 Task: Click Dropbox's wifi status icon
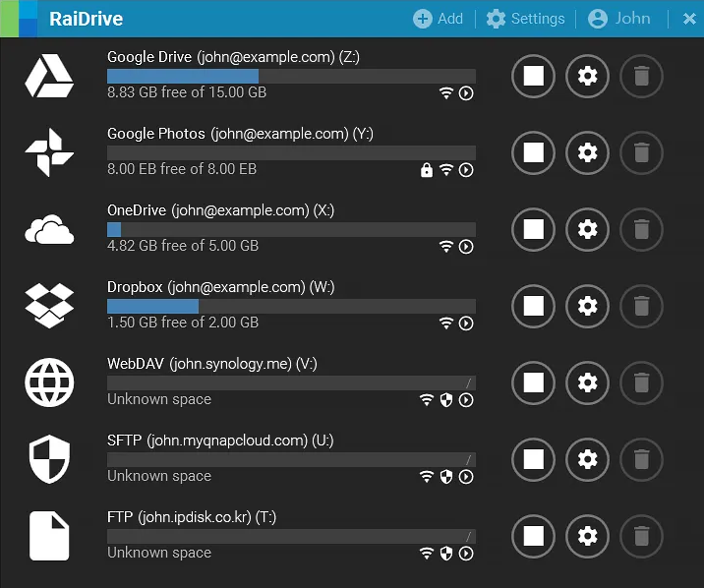coord(445,323)
